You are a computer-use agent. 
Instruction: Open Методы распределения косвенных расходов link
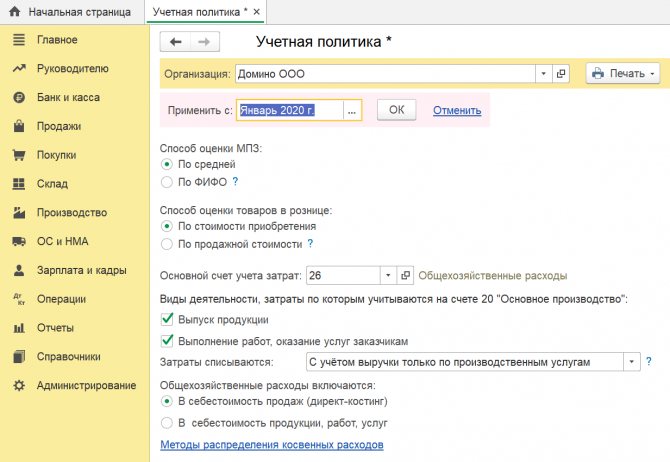click(x=272, y=444)
